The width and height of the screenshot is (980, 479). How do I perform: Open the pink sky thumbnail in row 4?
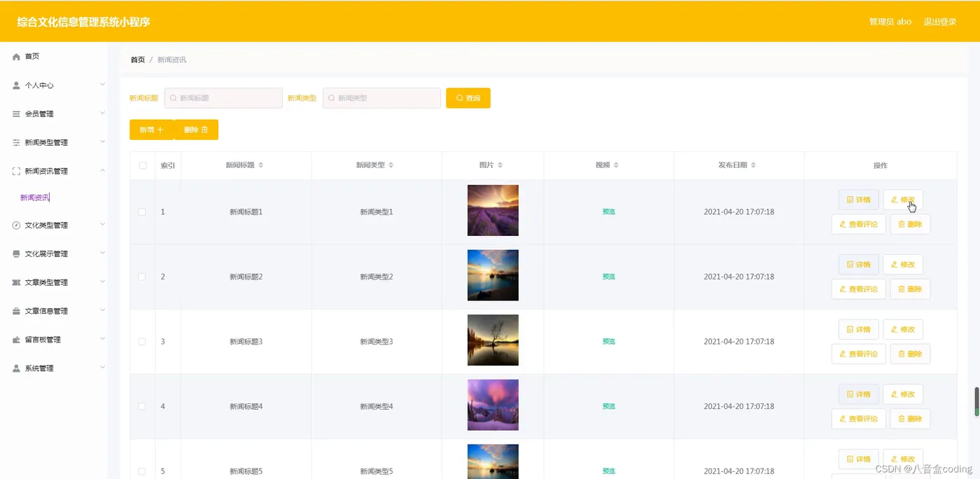click(493, 405)
